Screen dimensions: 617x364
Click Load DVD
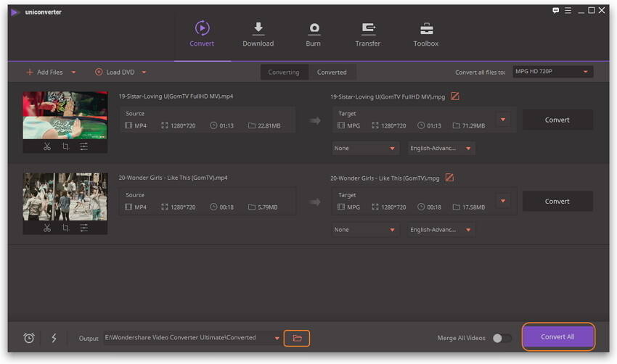[115, 73]
